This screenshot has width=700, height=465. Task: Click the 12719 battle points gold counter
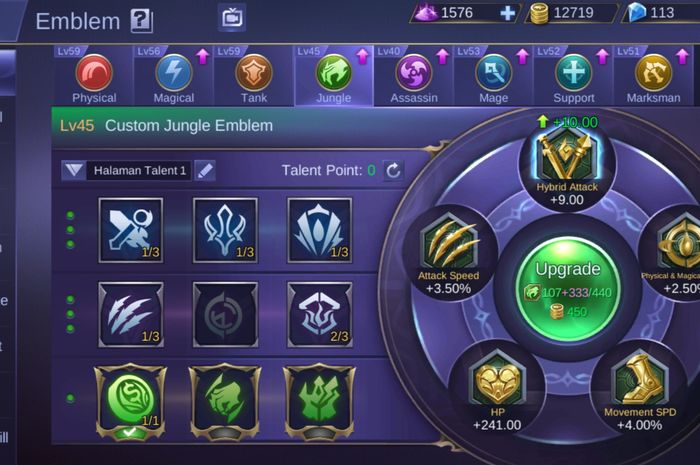(x=570, y=13)
